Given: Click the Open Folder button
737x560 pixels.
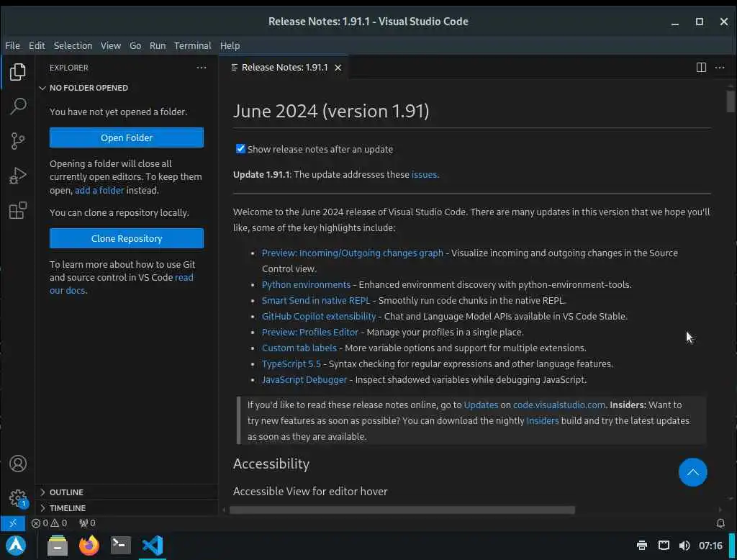Looking at the screenshot, I should click(127, 137).
